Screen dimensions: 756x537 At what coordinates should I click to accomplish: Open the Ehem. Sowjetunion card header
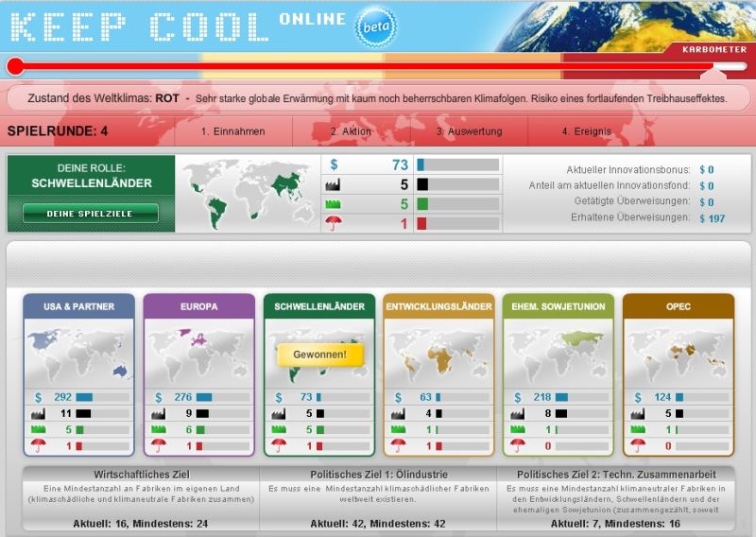click(558, 306)
